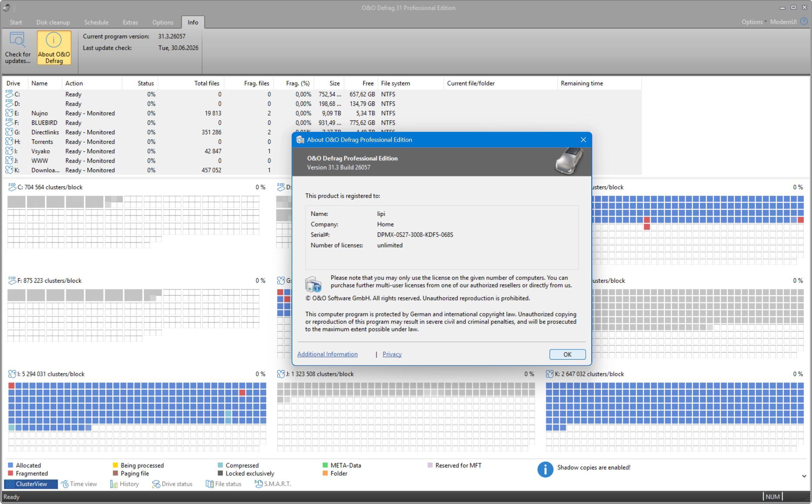
Task: Click the J: cluster map drive icon
Action: coord(281,374)
